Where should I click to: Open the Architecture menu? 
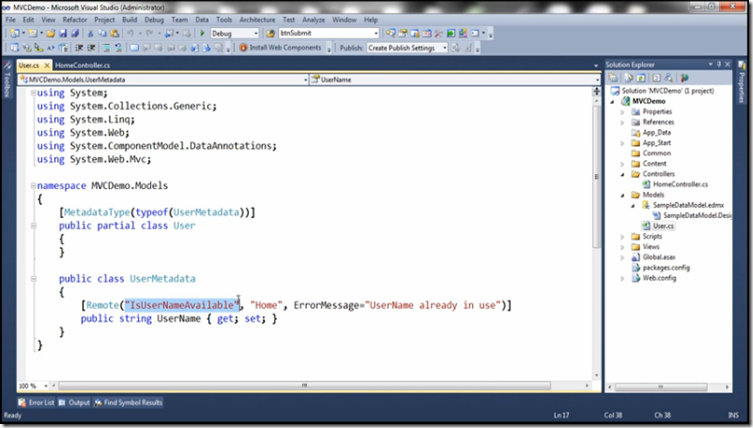point(257,20)
